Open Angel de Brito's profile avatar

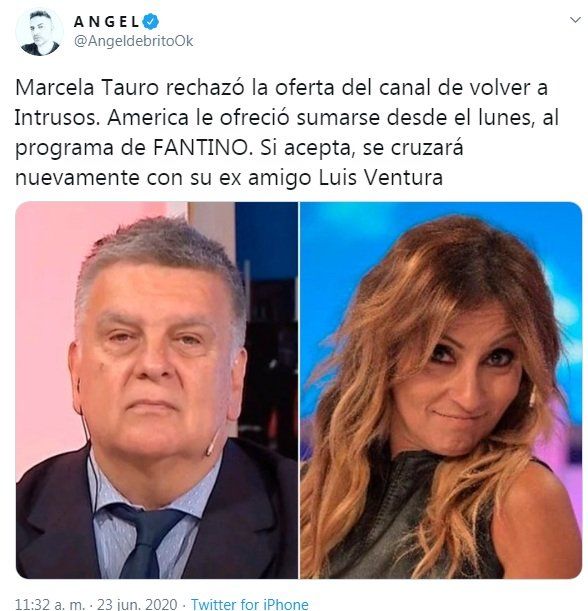click(x=39, y=32)
